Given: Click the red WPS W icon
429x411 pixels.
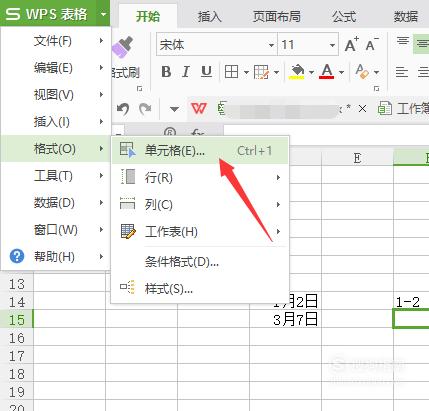Looking at the screenshot, I should tap(199, 108).
